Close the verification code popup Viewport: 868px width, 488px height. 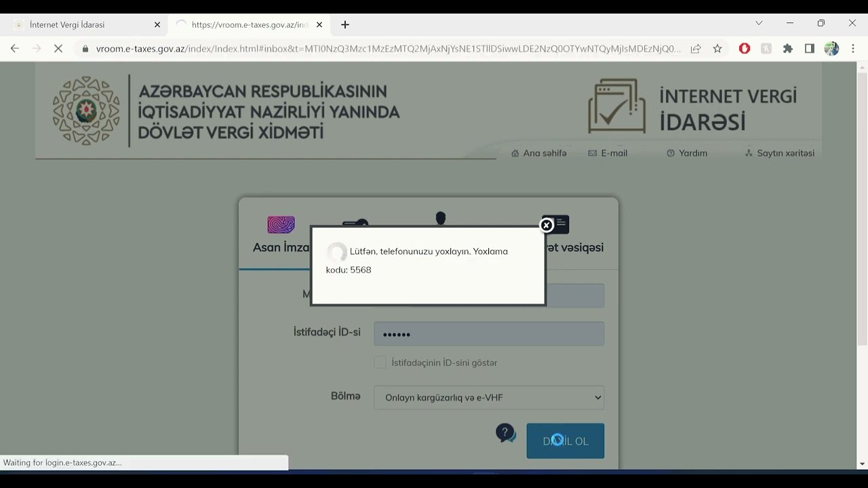(547, 225)
